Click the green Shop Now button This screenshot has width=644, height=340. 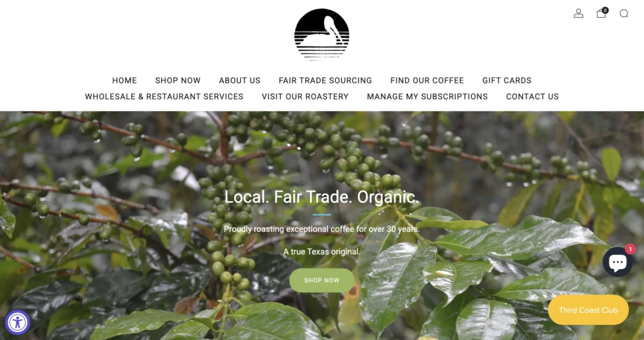pos(321,280)
